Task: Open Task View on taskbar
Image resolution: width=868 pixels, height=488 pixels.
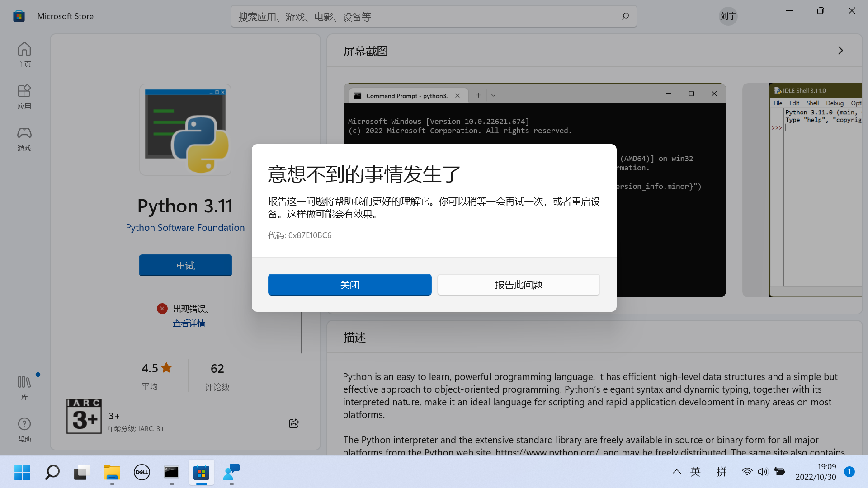Action: (82, 472)
